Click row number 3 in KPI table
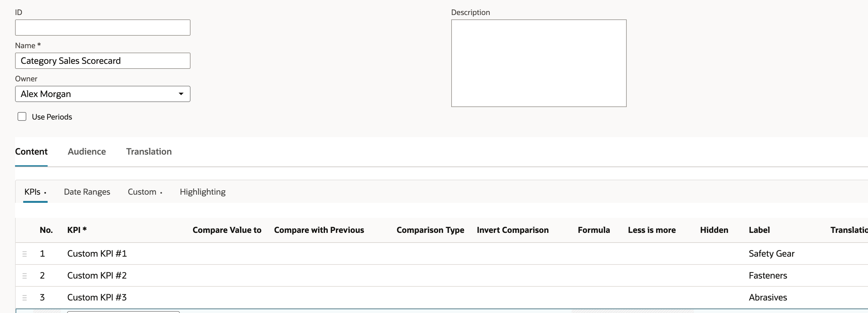 [42, 298]
